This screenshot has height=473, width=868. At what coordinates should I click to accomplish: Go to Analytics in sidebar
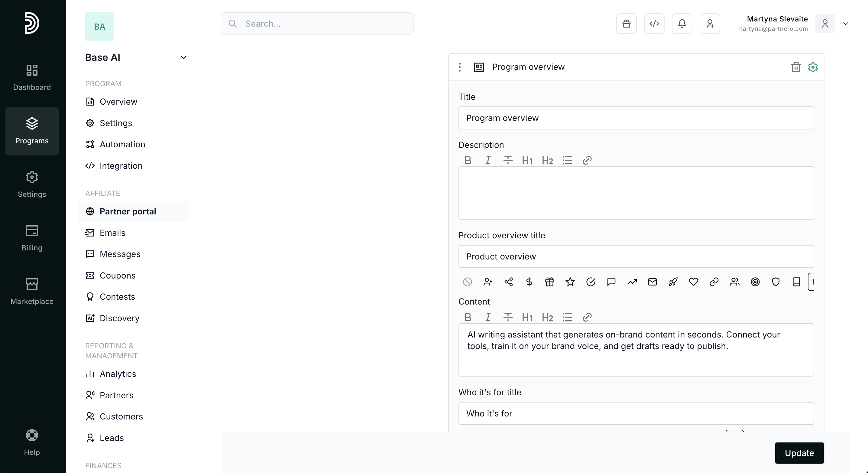(118, 374)
